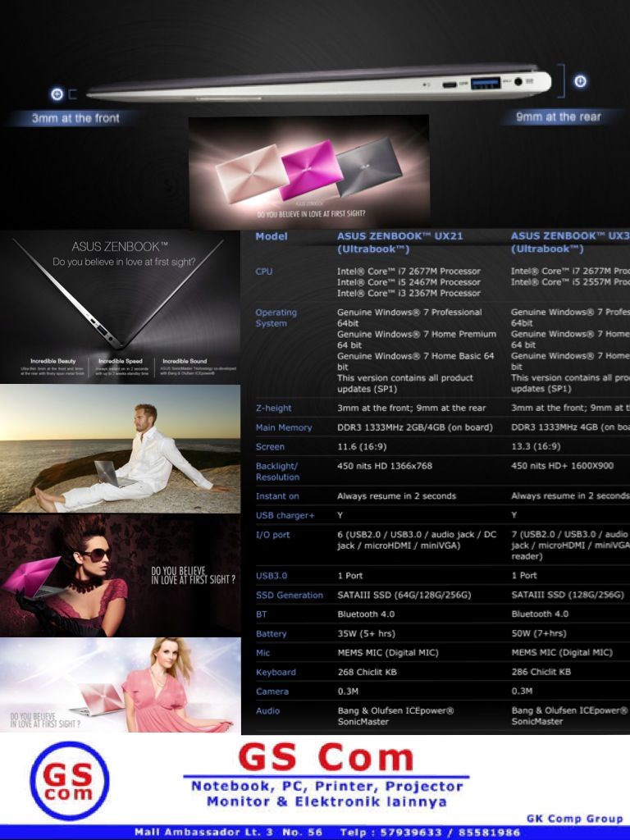The height and width of the screenshot is (840, 630).
Task: Click the "Incredible Beauty" heading
Action: (x=53, y=361)
